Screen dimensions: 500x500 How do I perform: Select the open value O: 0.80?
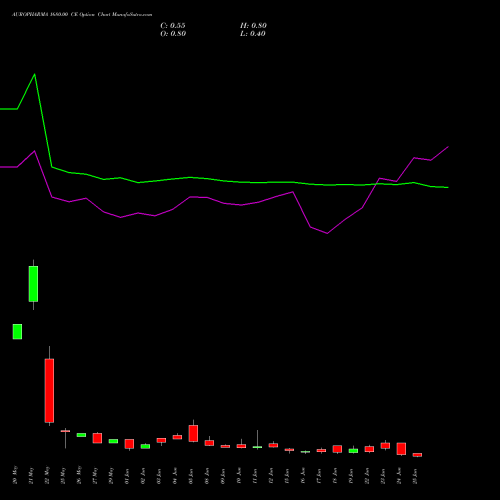(173, 34)
